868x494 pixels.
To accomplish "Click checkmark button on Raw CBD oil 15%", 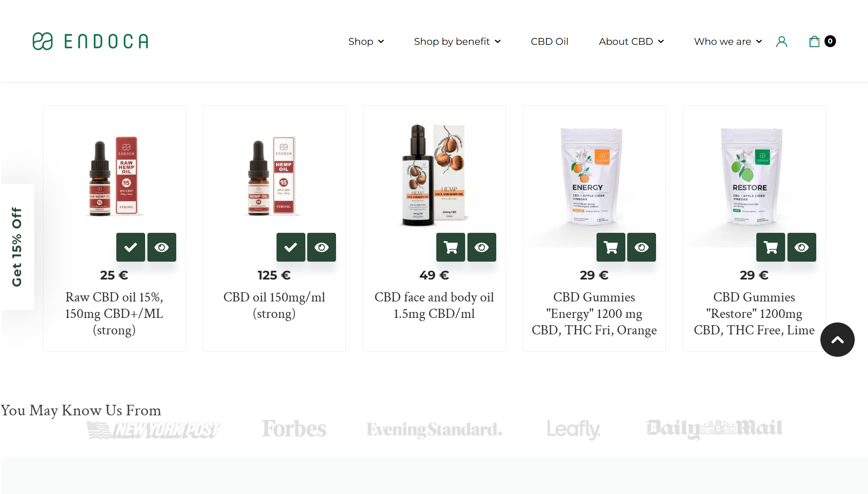I will (130, 247).
